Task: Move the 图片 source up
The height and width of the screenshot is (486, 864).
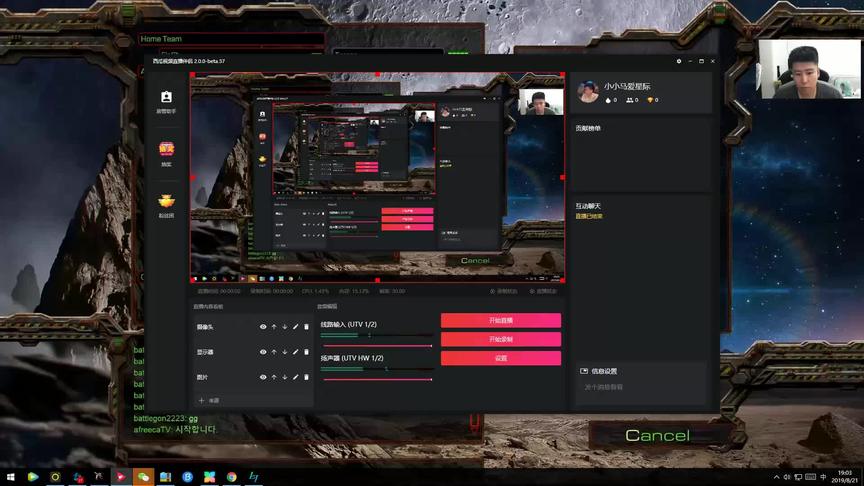Action: click(274, 377)
